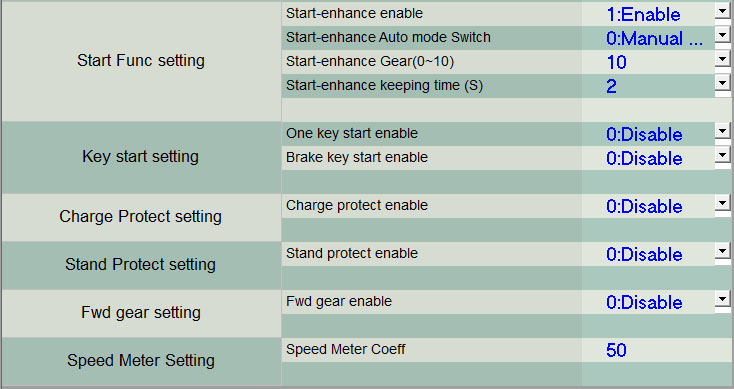The height and width of the screenshot is (389, 734).
Task: Click the Charge Protect setting group label
Action: 140,217
